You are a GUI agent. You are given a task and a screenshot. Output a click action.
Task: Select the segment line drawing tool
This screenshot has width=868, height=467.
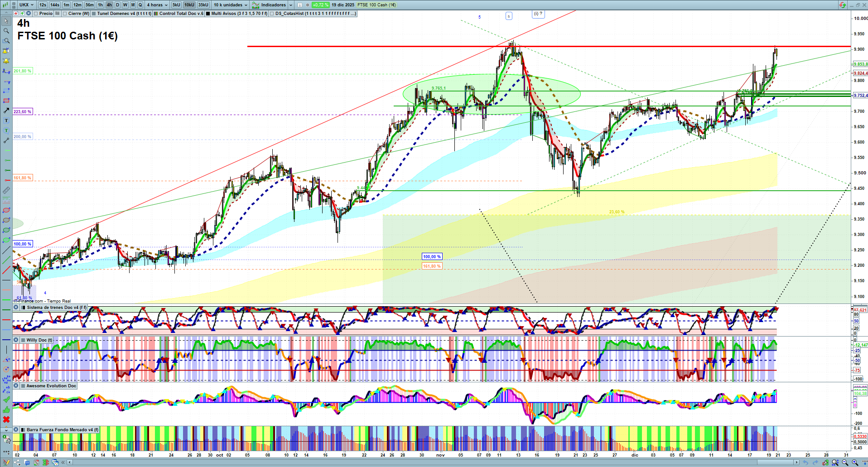[x=6, y=140]
